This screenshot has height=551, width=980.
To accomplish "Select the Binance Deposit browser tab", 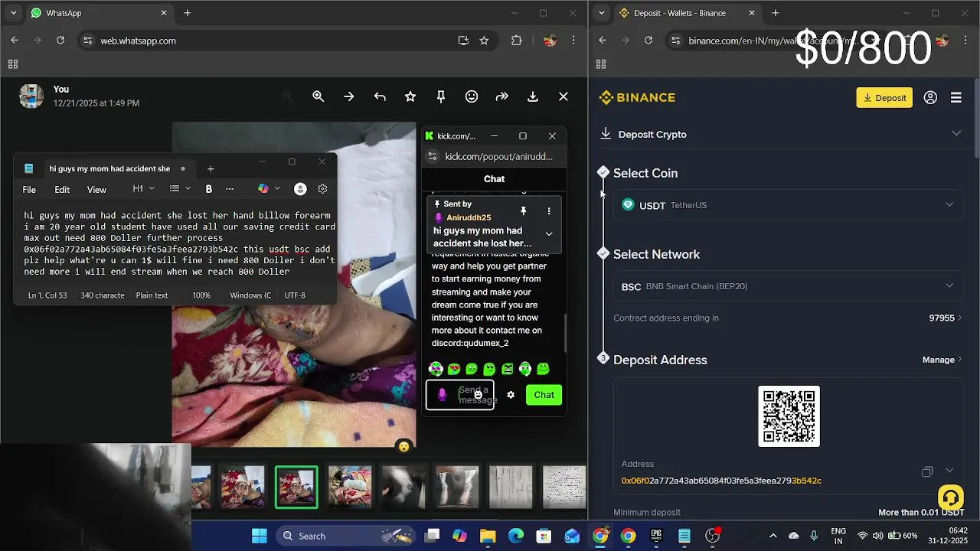I will [687, 13].
